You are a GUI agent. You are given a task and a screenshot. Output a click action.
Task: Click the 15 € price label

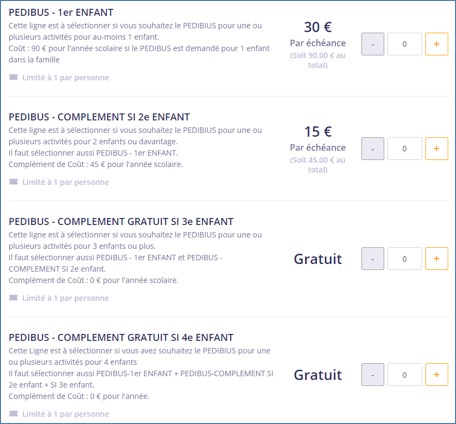[318, 132]
